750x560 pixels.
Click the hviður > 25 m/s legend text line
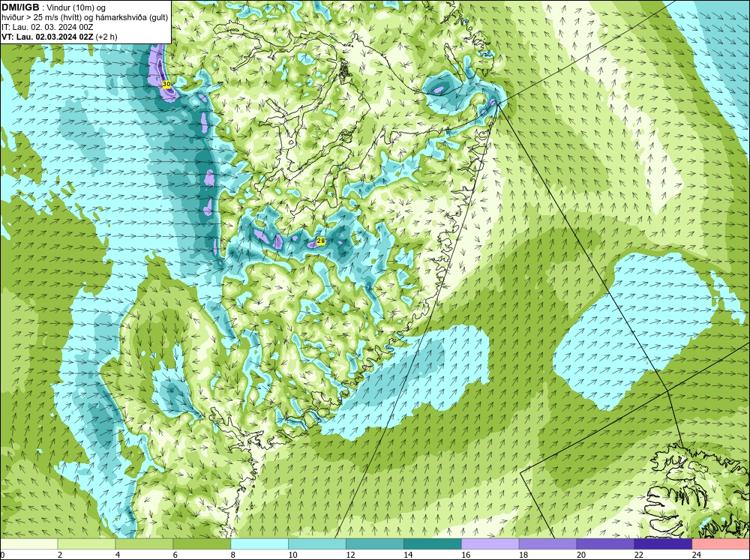85,18
